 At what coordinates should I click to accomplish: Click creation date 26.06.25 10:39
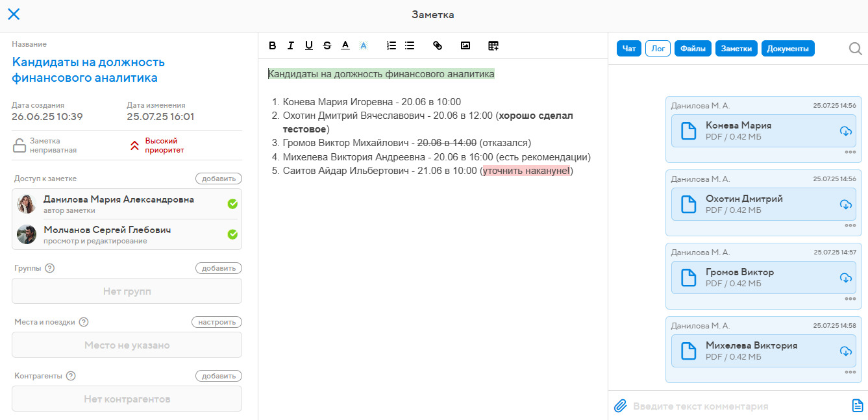tap(47, 117)
